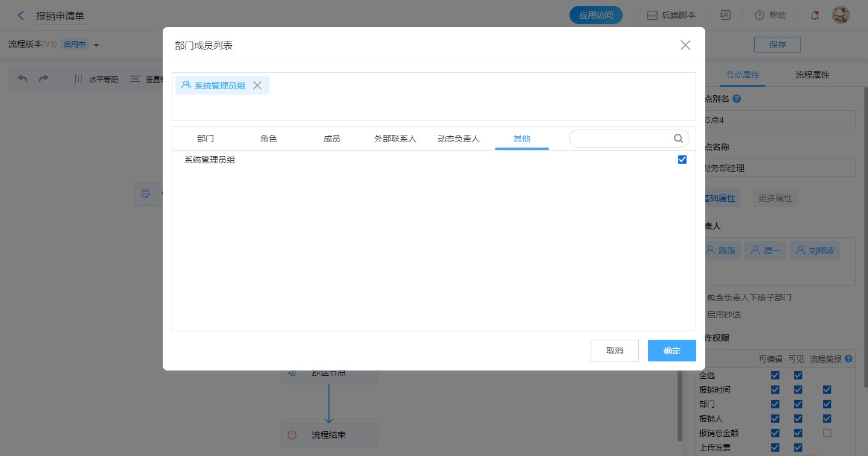Uncheck the 系统管理员组 checkbox
Screen dimensions: 868x456
[x=682, y=160]
